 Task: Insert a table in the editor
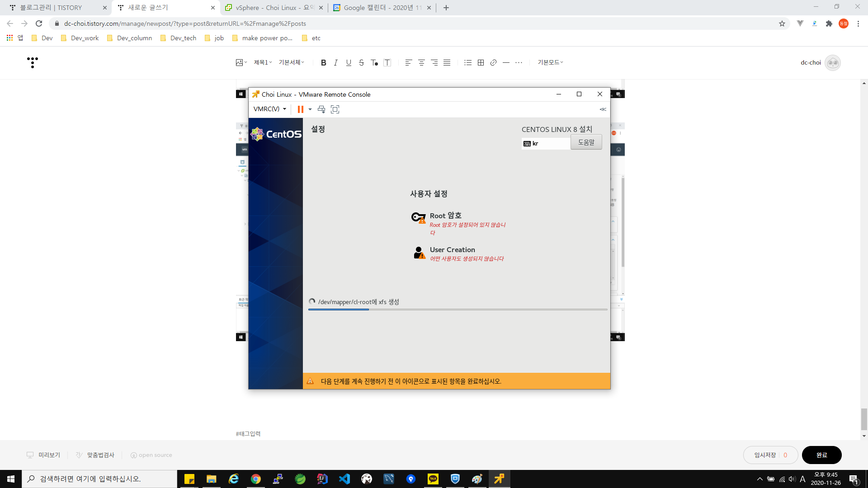coord(481,63)
